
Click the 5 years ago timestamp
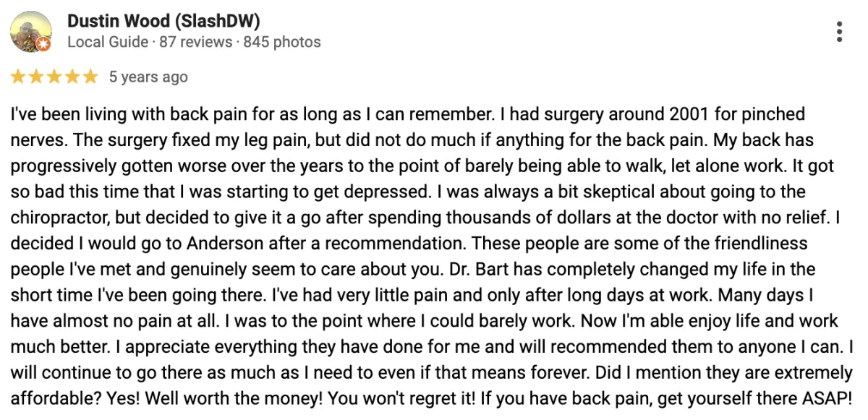tap(148, 77)
